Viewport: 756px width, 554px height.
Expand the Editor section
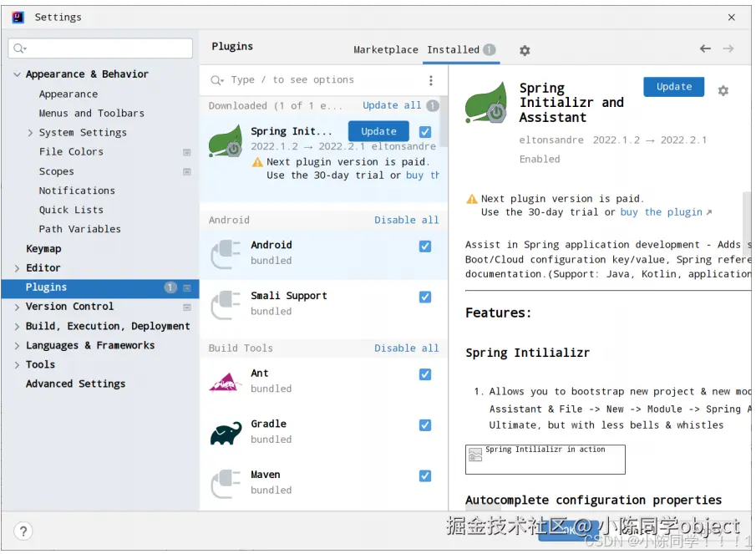17,268
